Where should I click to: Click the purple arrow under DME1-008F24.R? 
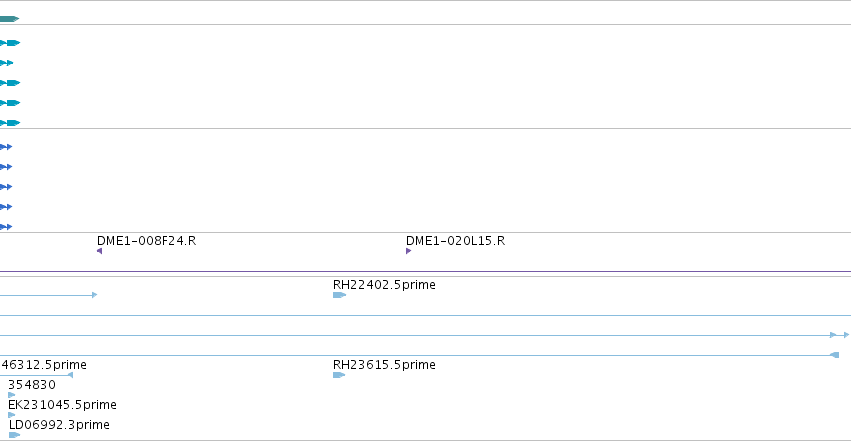tap(99, 251)
